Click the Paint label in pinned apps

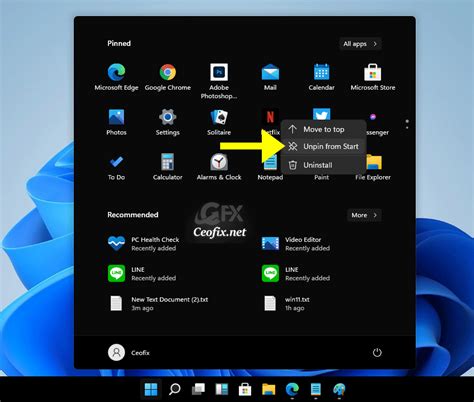coord(321,178)
